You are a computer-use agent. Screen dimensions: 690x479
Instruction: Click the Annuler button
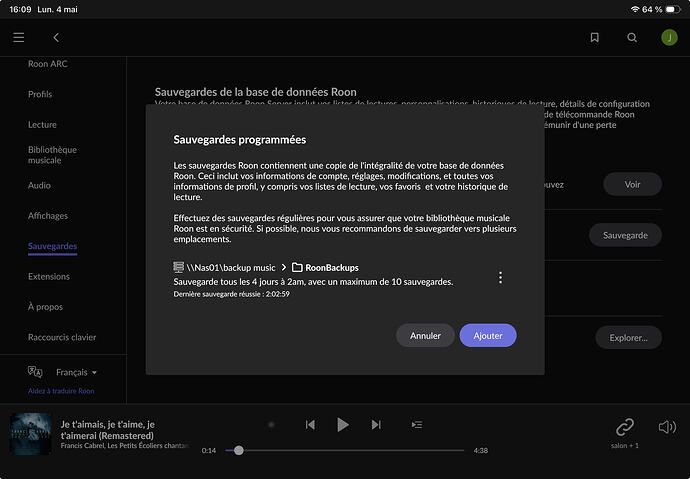click(x=425, y=335)
